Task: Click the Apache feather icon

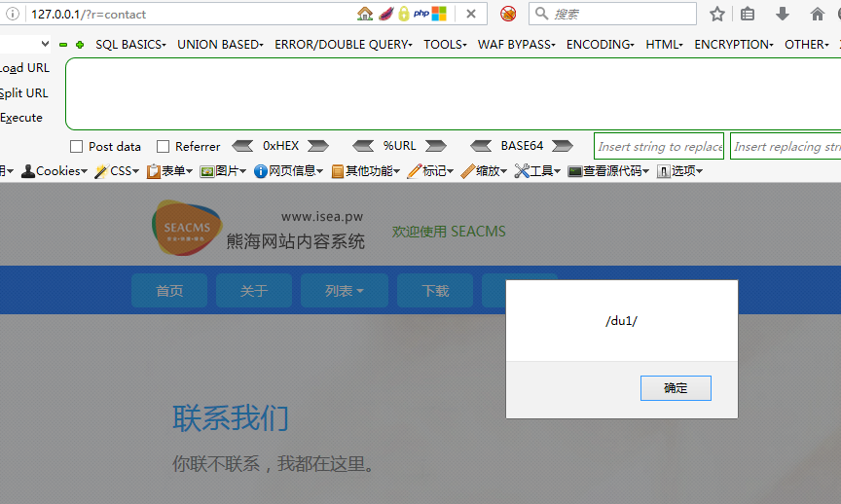Action: (x=385, y=14)
